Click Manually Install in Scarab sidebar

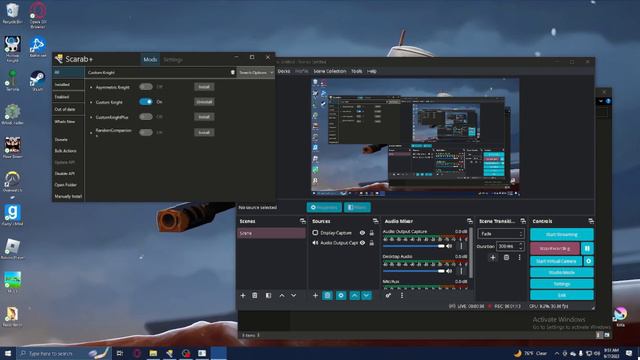pyautogui.click(x=68, y=196)
